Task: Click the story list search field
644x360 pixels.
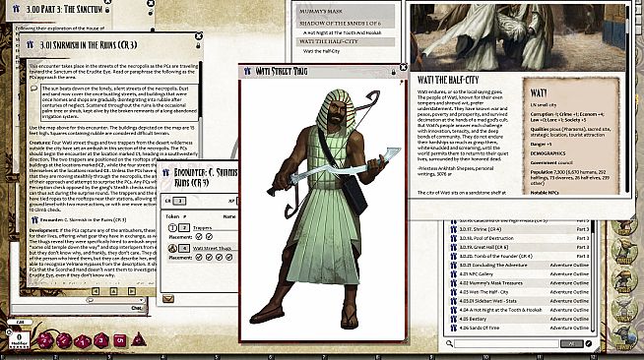Action: point(506,343)
